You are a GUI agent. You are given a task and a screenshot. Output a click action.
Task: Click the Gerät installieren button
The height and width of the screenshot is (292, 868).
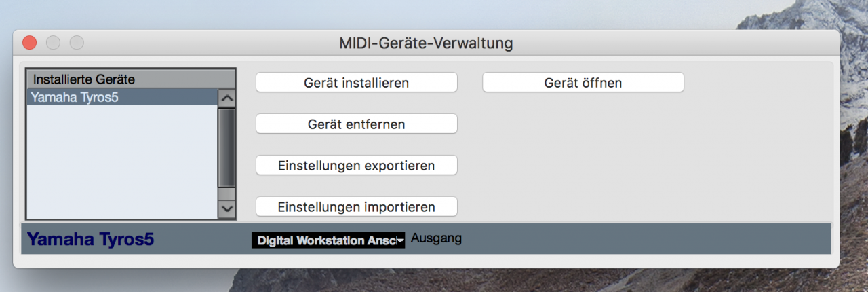tap(357, 83)
